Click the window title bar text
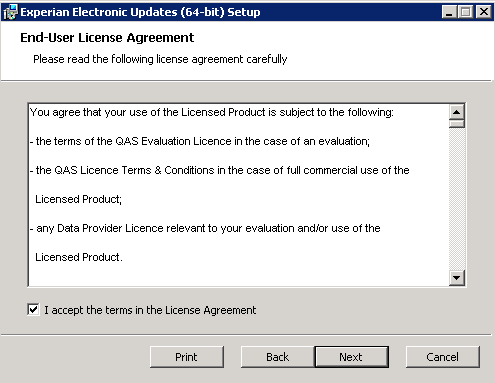Image resolution: width=495 pixels, height=383 pixels. (x=140, y=12)
